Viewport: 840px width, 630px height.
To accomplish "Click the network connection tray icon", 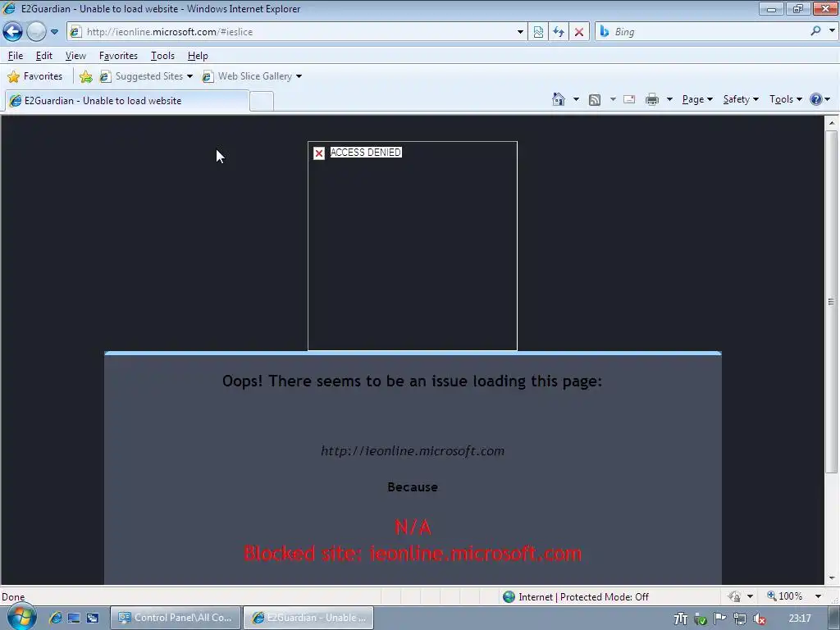I will point(740,619).
